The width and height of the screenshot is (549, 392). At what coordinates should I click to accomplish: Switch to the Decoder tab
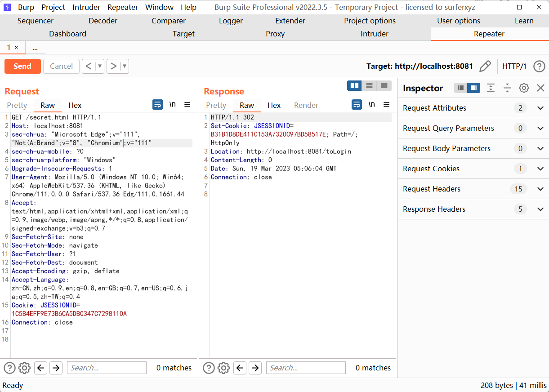point(103,21)
